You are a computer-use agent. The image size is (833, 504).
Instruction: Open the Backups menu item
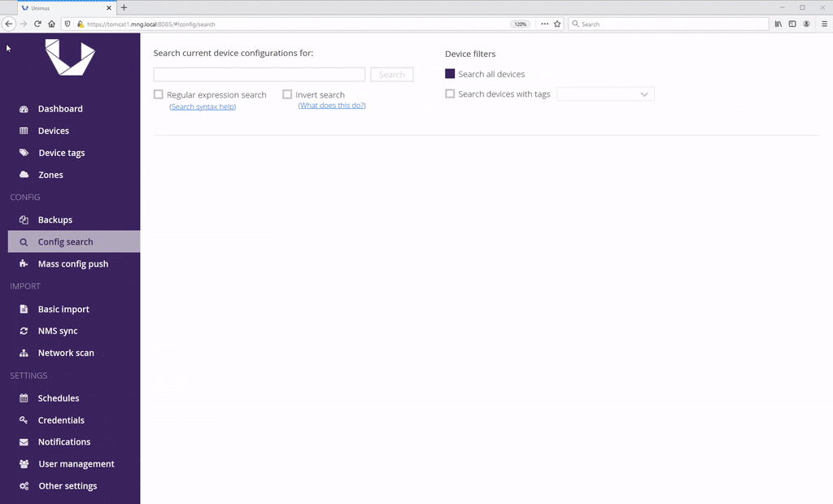point(55,219)
